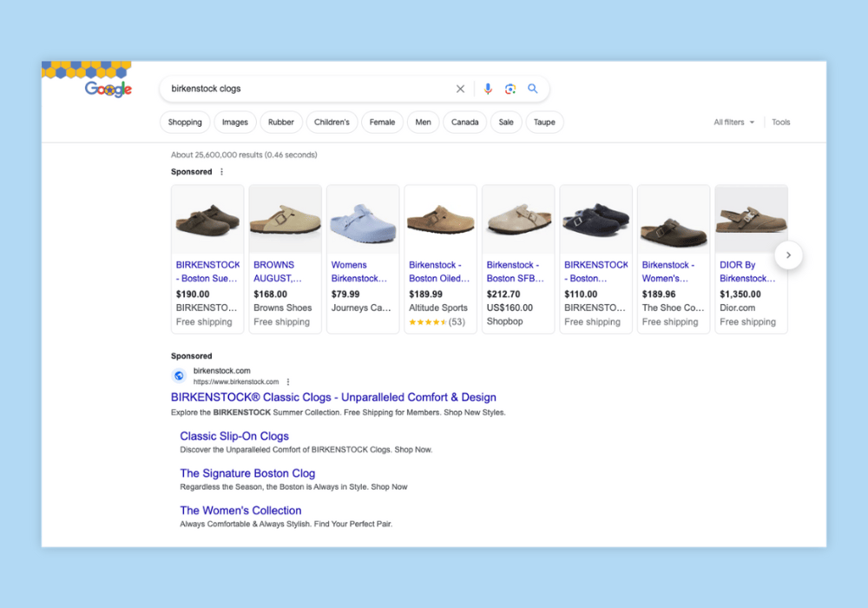Expand the Tools options
Viewport: 868px width, 608px height.
pyautogui.click(x=780, y=122)
